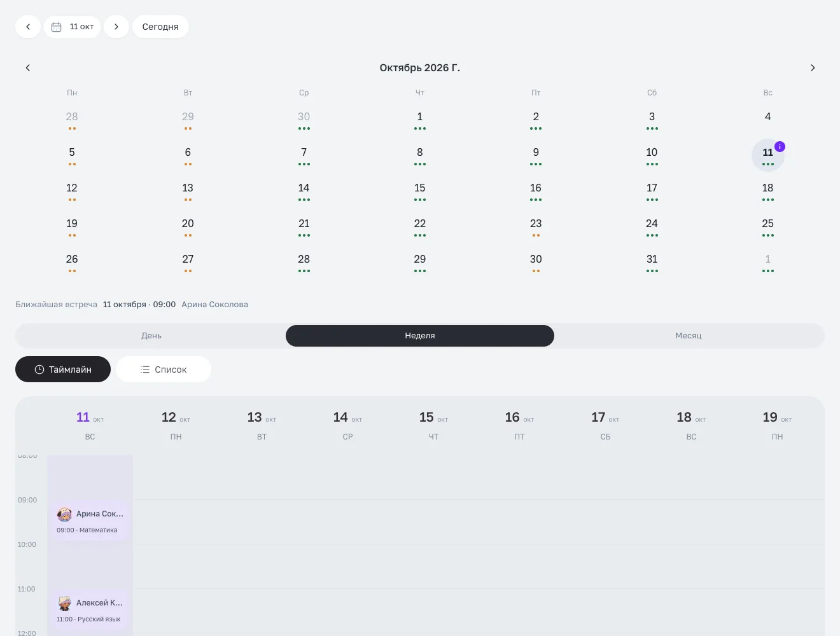Select the greyed-out September 28 date

pos(72,120)
